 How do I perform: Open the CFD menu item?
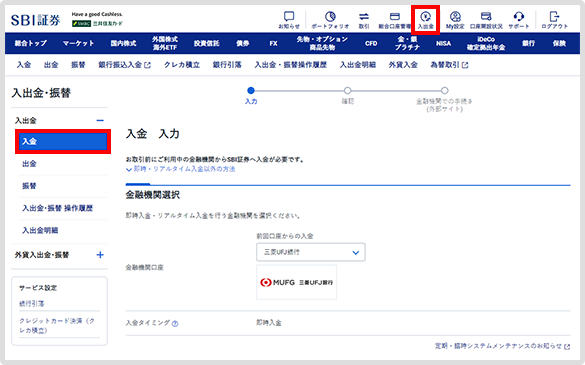tap(371, 43)
